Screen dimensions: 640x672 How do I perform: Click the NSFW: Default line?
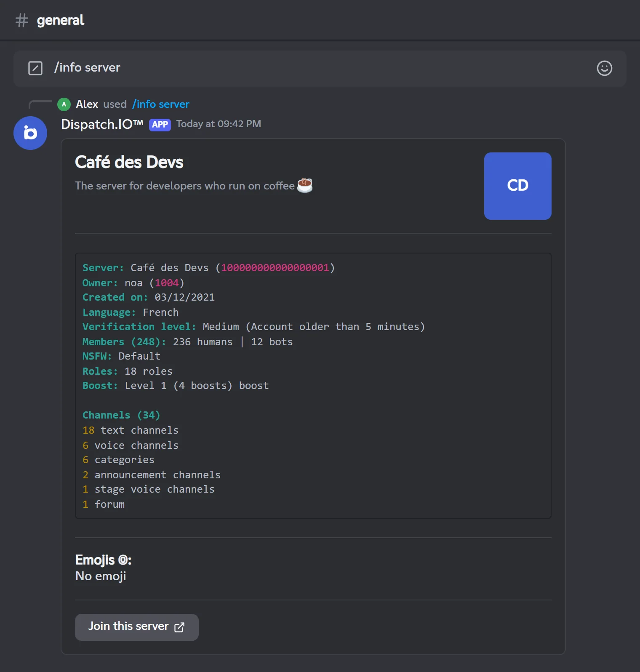pos(122,356)
